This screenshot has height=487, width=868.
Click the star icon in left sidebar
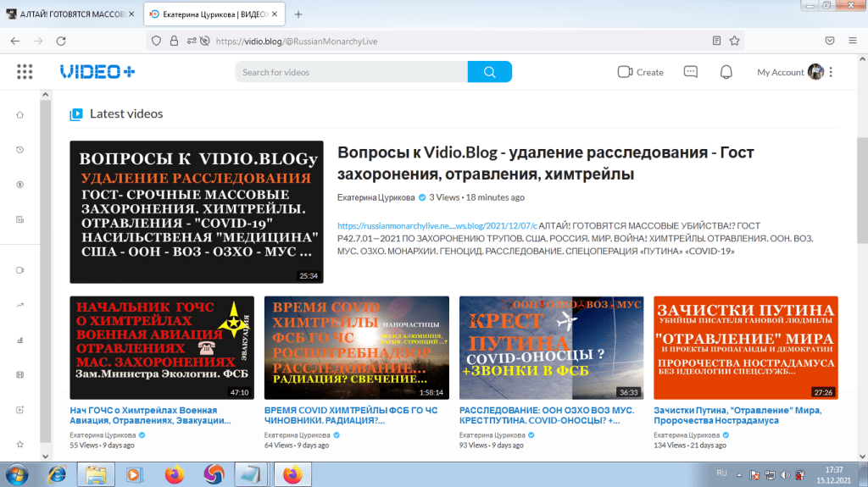19,444
